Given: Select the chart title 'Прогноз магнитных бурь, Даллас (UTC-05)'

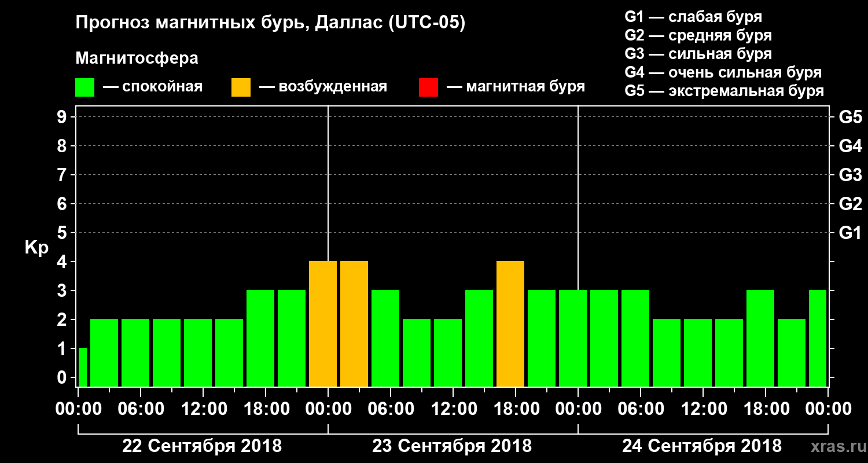Looking at the screenshot, I should pyautogui.click(x=270, y=24).
